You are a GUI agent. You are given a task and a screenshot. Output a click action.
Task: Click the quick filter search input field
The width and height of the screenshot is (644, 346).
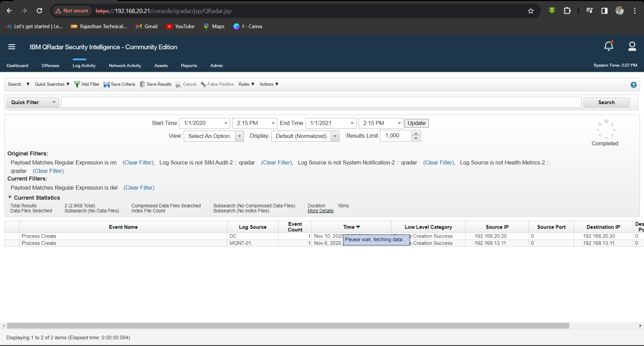pyautogui.click(x=321, y=102)
